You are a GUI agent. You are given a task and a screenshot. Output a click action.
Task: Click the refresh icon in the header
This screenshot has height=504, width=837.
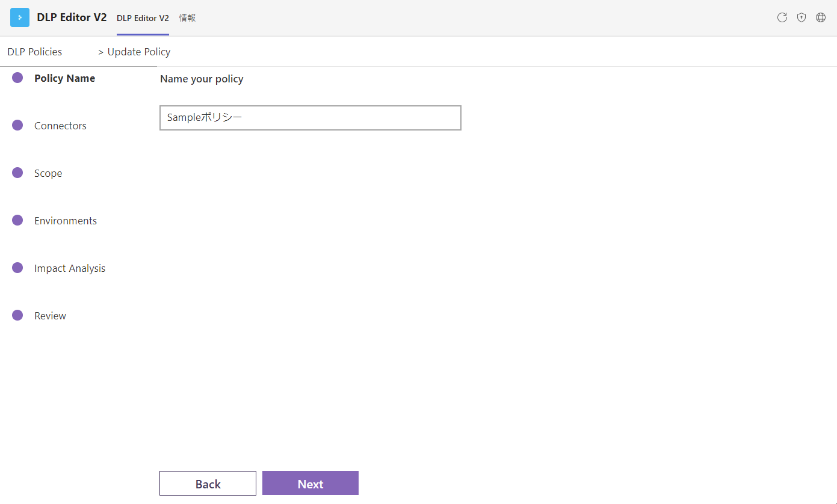point(782,17)
